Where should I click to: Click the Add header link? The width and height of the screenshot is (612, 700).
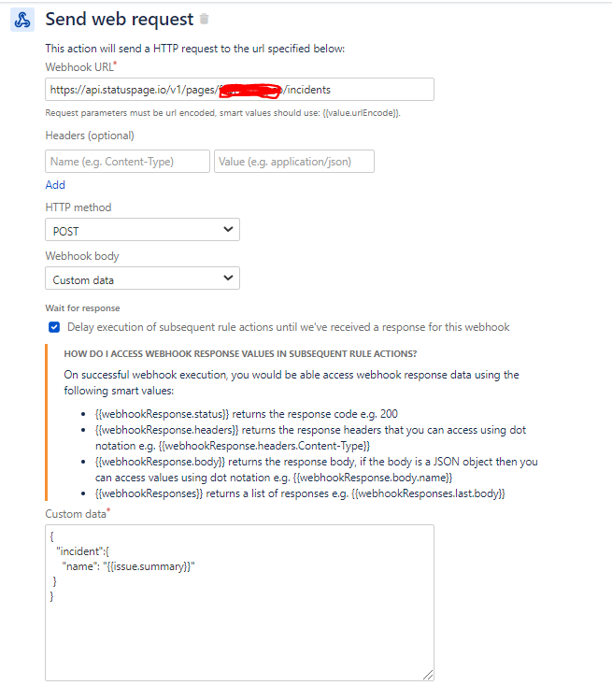[x=55, y=185]
